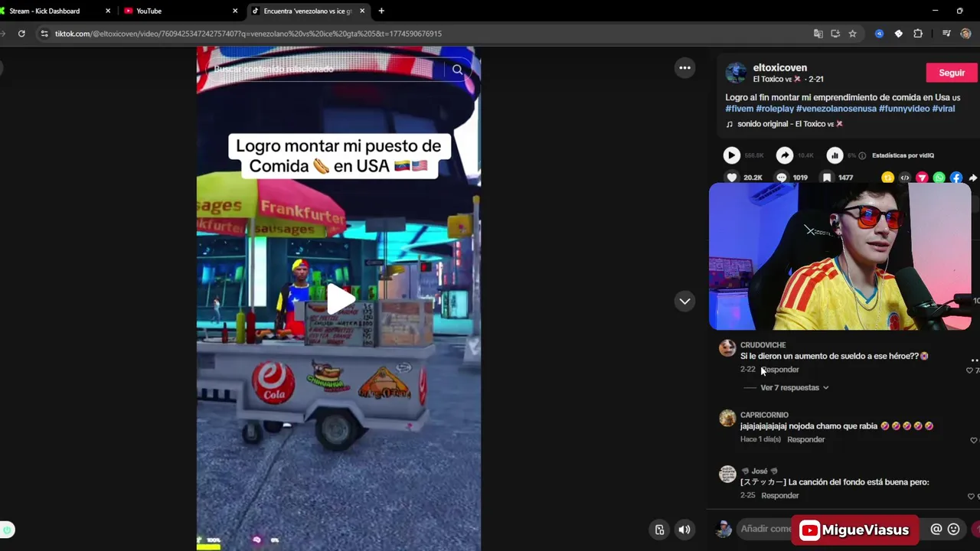
Task: Share via WhatsApp icon
Action: [939, 178]
